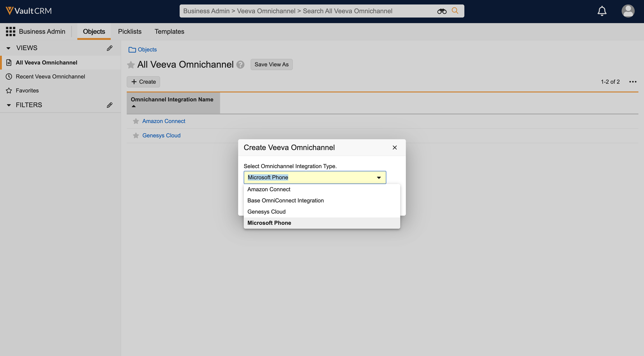Favorite the Amazon Connect record star
This screenshot has height=356, width=644.
[136, 121]
